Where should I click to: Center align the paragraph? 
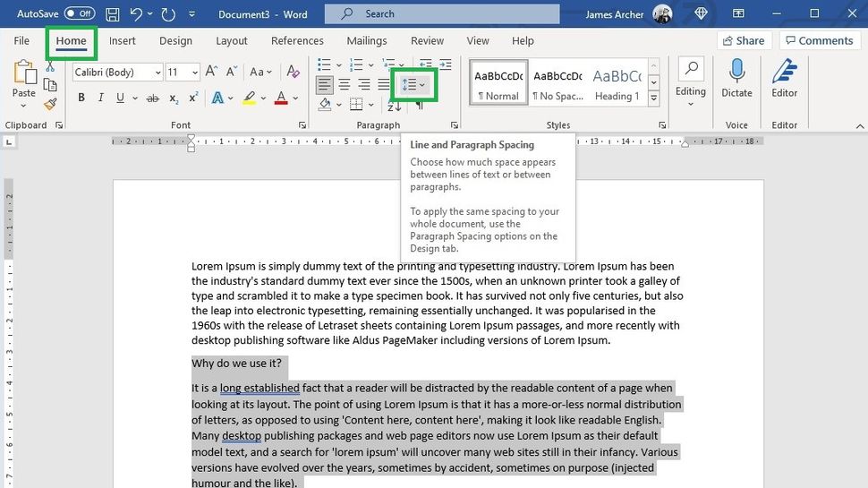(345, 85)
